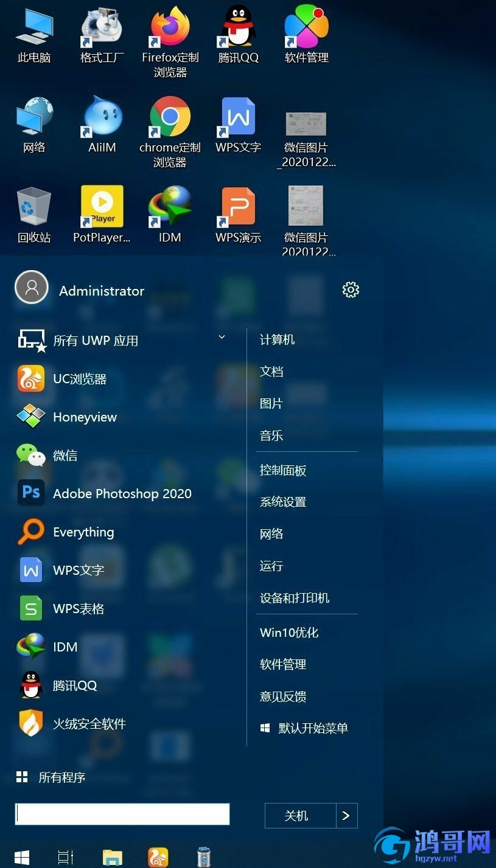The width and height of the screenshot is (496, 868).
Task: Launch AliIM desktop shortcut
Action: click(x=102, y=125)
